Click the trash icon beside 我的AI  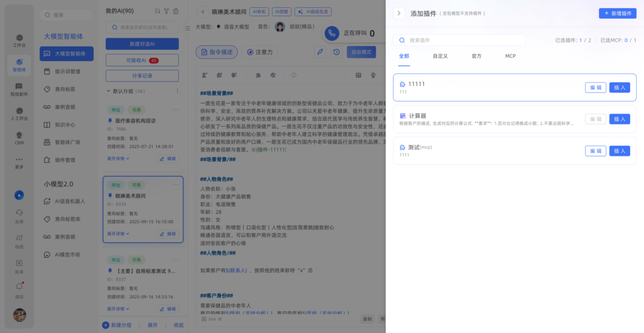tap(175, 11)
